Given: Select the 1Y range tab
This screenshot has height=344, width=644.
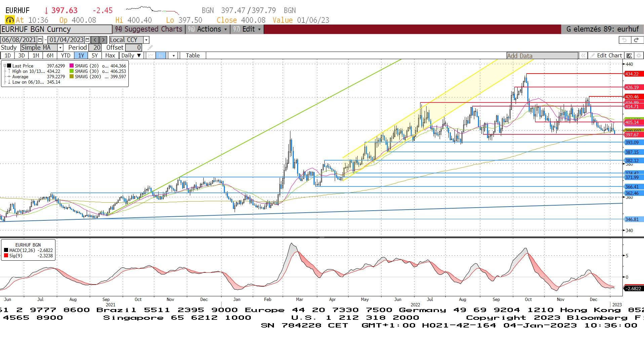Looking at the screenshot, I should (81, 55).
